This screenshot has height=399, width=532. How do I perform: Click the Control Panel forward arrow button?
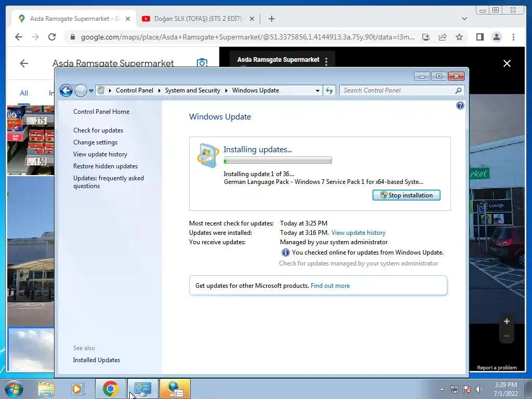click(81, 90)
